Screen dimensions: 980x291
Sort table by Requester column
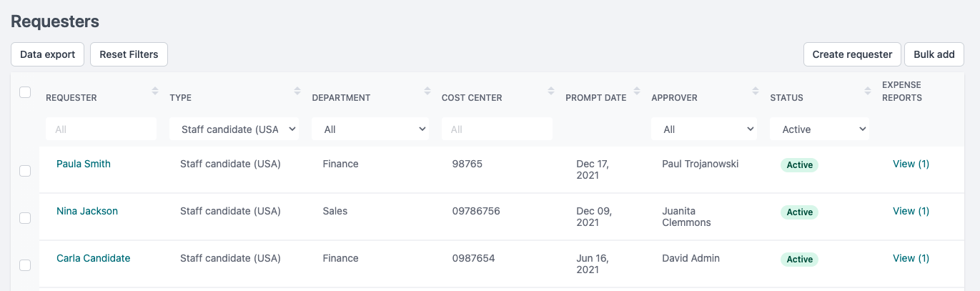click(155, 92)
